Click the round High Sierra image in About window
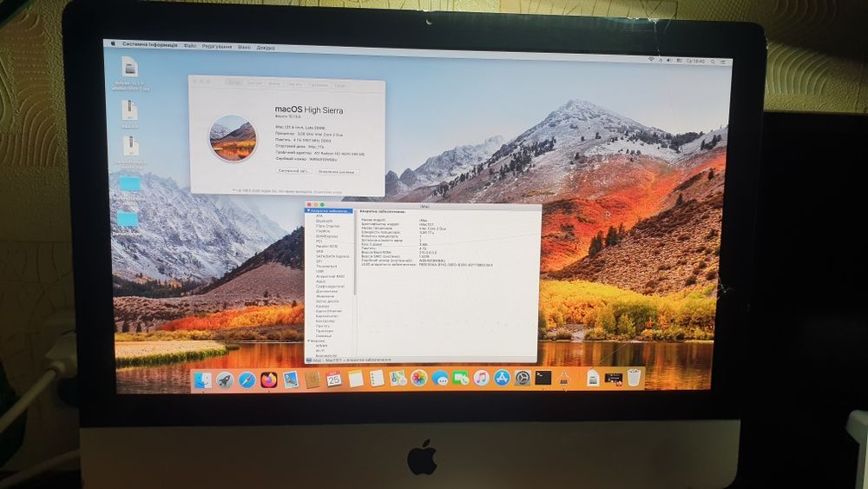868x489 pixels. pyautogui.click(x=233, y=138)
